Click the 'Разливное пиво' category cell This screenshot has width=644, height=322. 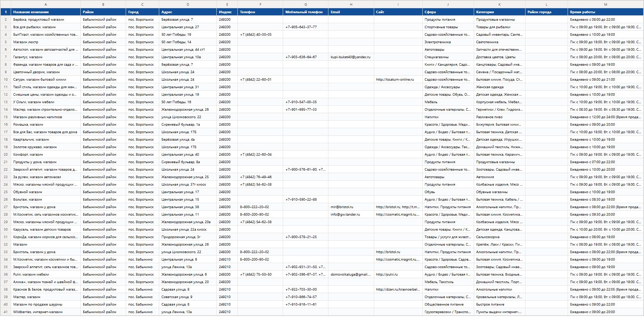499,117
